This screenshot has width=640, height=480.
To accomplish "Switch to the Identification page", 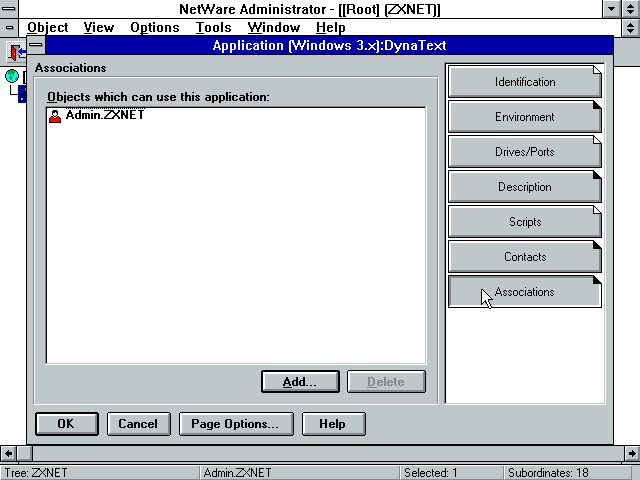I will click(524, 82).
